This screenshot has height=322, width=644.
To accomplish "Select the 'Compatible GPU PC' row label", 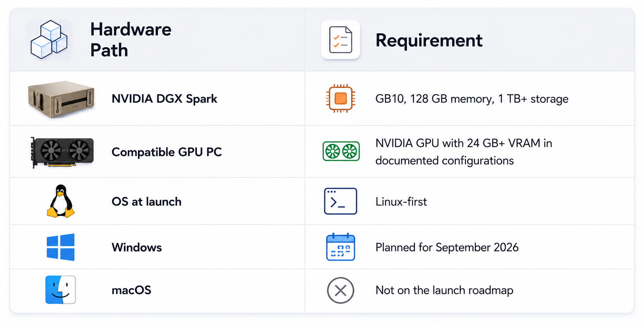I will 167,152.
